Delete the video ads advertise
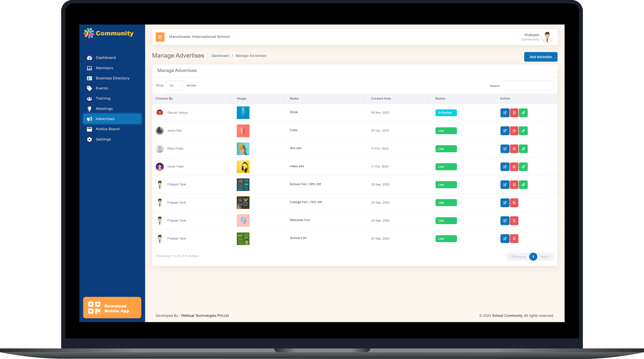 point(514,167)
